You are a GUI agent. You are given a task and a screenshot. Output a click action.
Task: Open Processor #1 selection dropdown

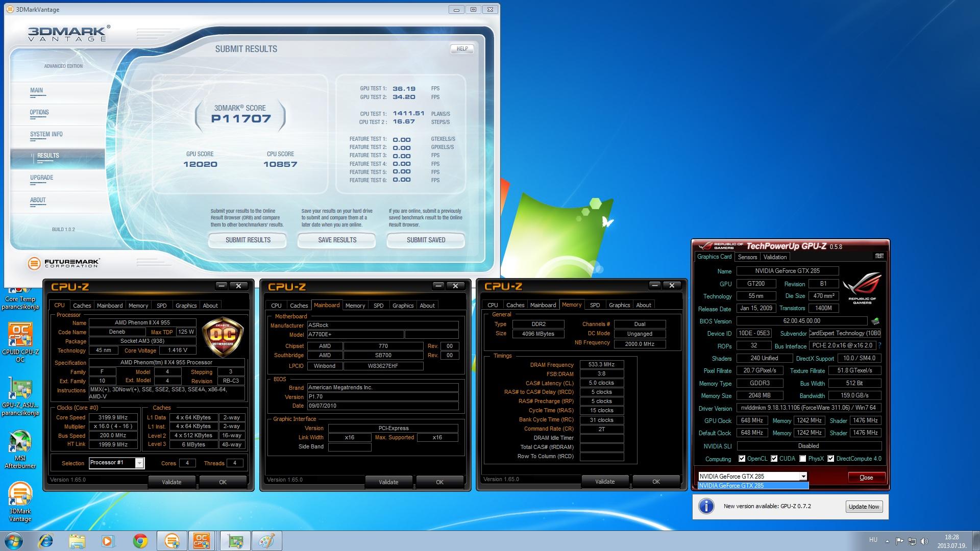(117, 463)
